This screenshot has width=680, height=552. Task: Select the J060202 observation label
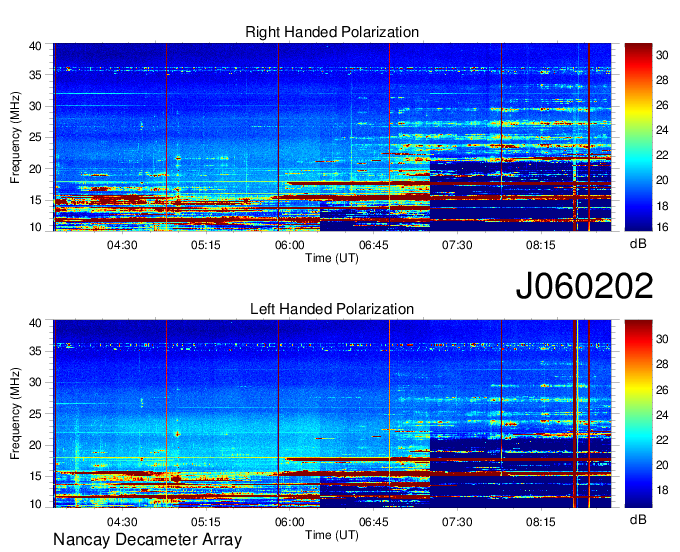click(584, 286)
